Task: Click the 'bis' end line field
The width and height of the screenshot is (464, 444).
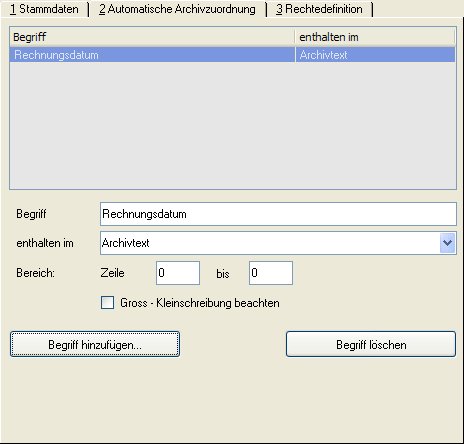Action: point(271,273)
